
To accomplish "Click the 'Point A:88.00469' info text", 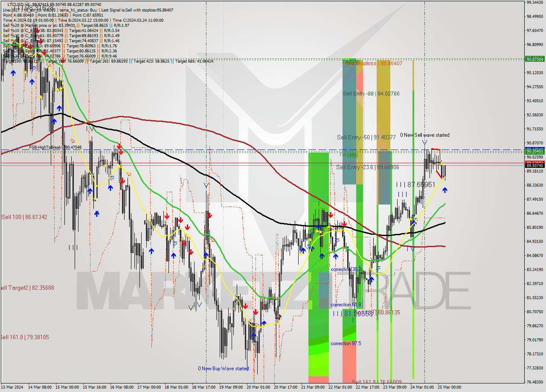I will (18, 15).
